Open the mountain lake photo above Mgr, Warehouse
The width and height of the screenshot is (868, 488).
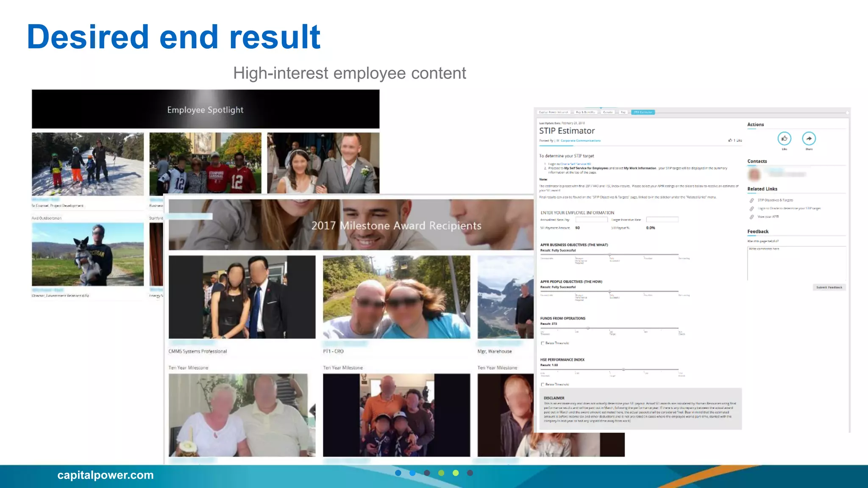[505, 297]
